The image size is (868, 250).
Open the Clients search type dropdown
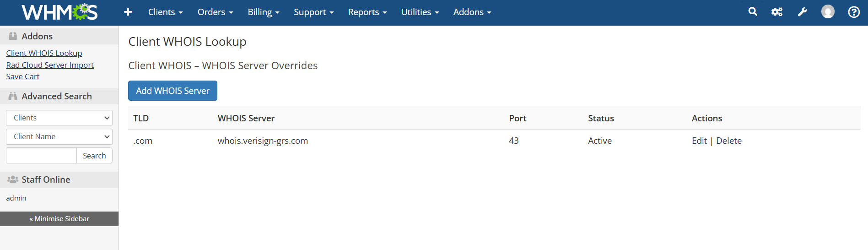pyautogui.click(x=59, y=118)
